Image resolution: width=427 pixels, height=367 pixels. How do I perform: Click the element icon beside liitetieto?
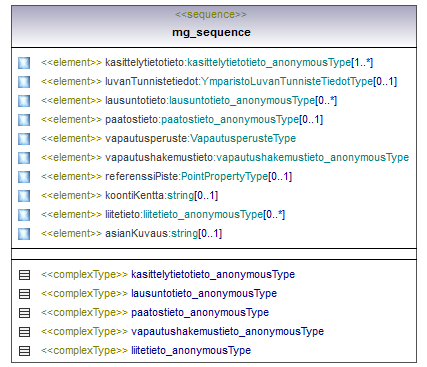[24, 215]
